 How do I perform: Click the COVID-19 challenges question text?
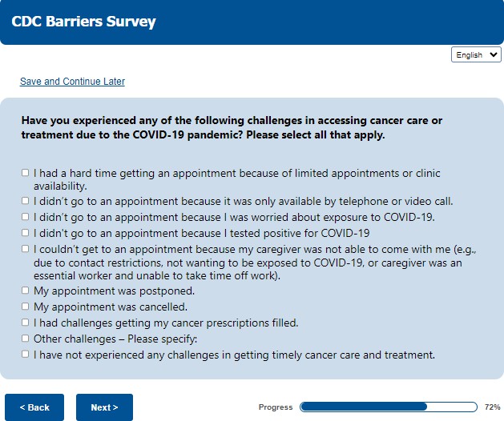click(x=232, y=128)
